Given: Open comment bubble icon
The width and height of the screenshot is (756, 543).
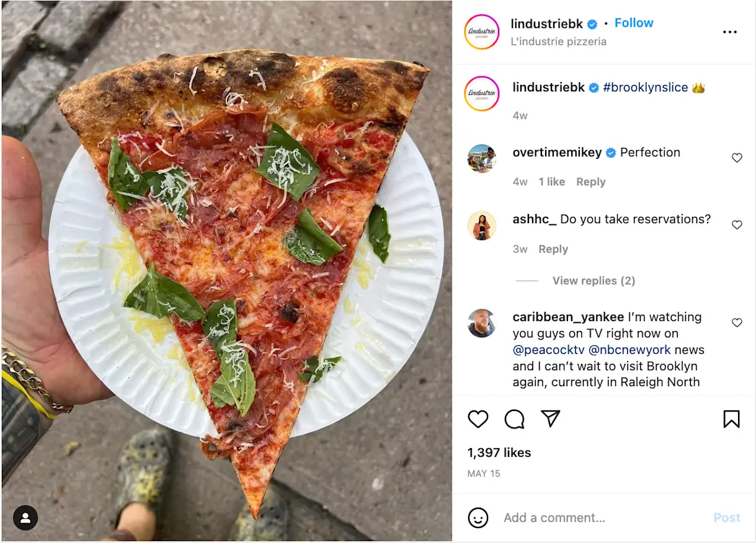Looking at the screenshot, I should 514,420.
